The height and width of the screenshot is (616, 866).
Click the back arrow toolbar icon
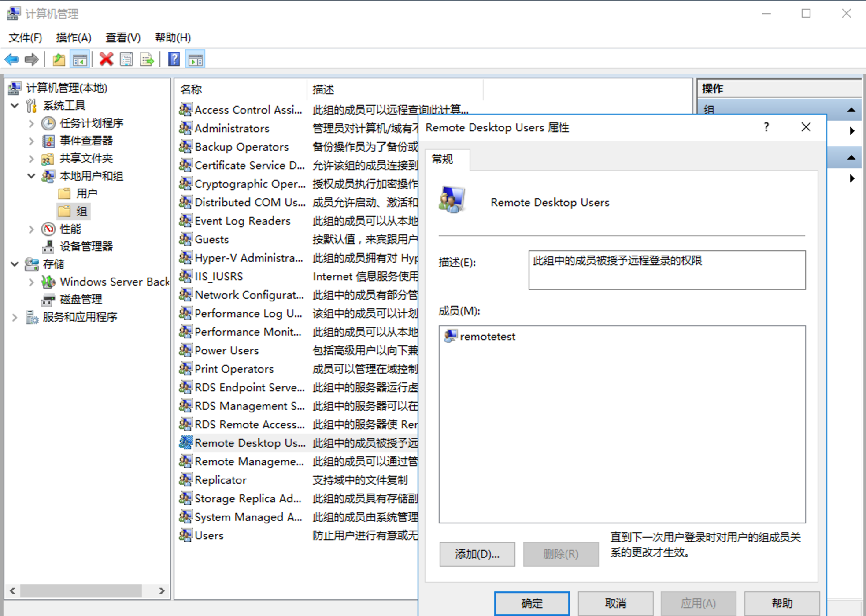12,59
